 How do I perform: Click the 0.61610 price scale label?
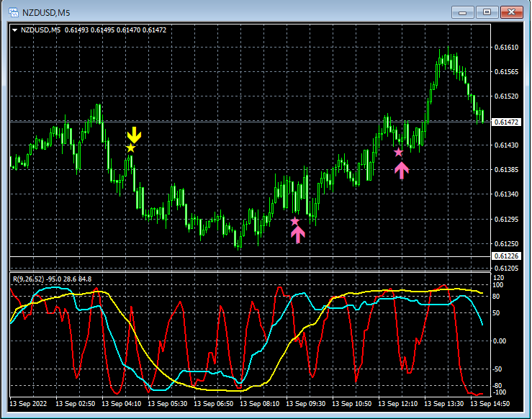(506, 48)
